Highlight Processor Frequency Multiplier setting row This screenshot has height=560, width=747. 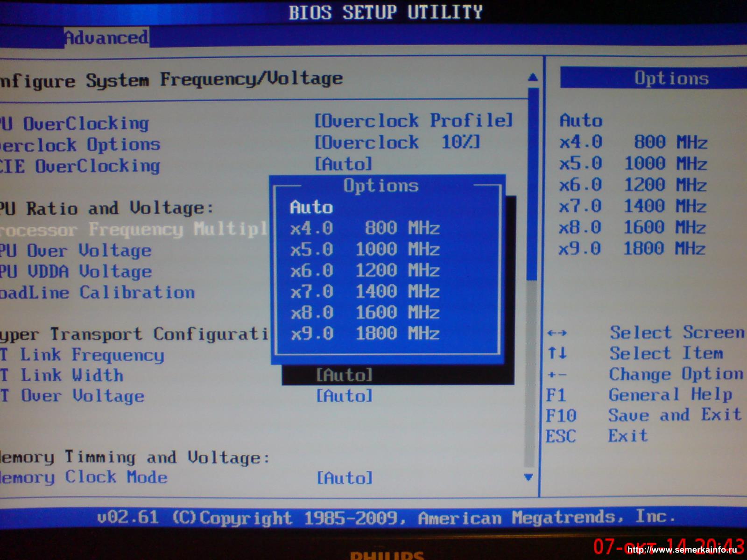coord(133,230)
